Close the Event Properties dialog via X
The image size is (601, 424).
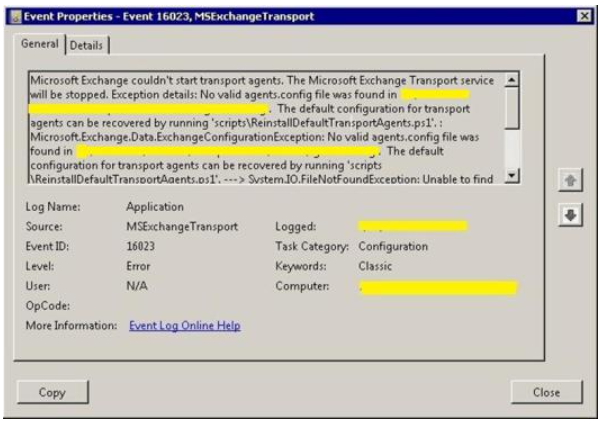pos(585,16)
